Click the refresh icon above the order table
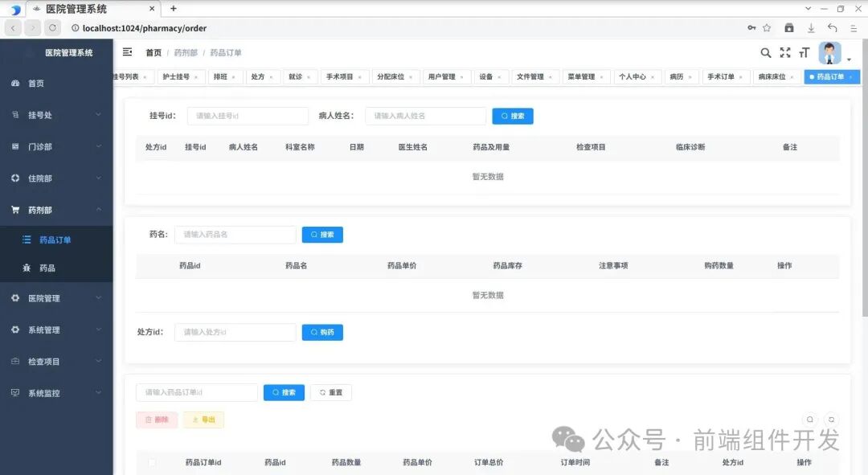The image size is (868, 475). click(830, 419)
